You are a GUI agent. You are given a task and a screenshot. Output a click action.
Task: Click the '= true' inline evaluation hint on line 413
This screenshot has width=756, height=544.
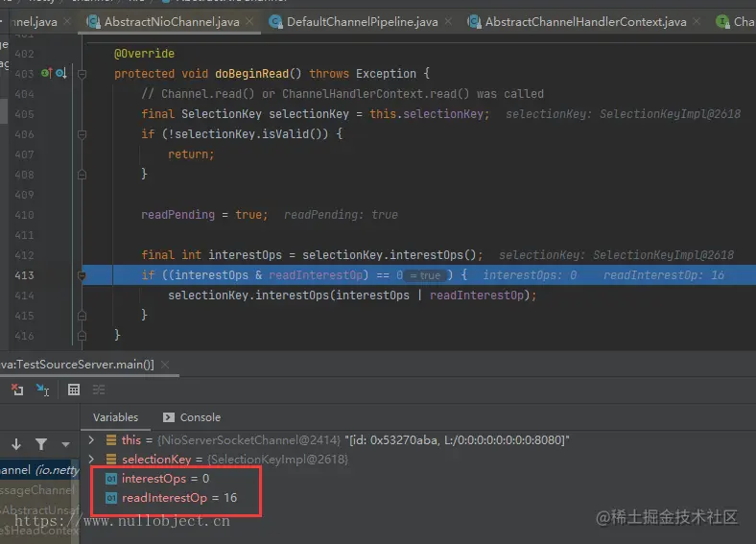tap(425, 275)
